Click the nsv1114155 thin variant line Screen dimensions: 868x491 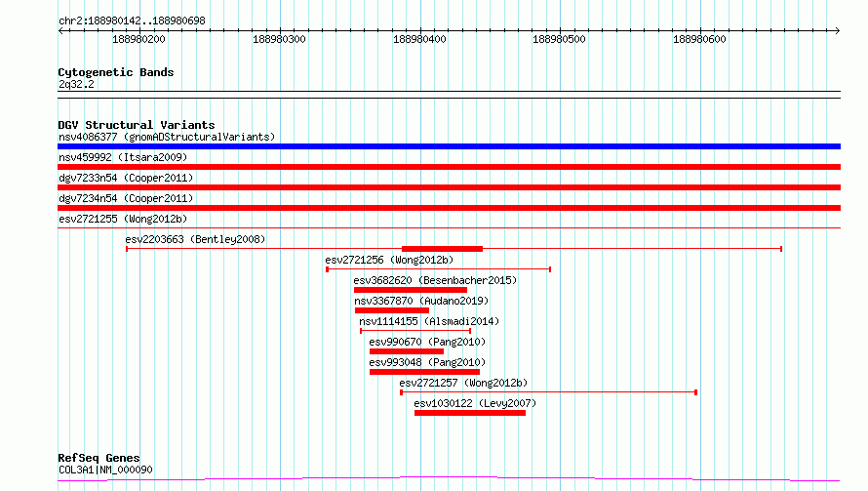(x=415, y=331)
